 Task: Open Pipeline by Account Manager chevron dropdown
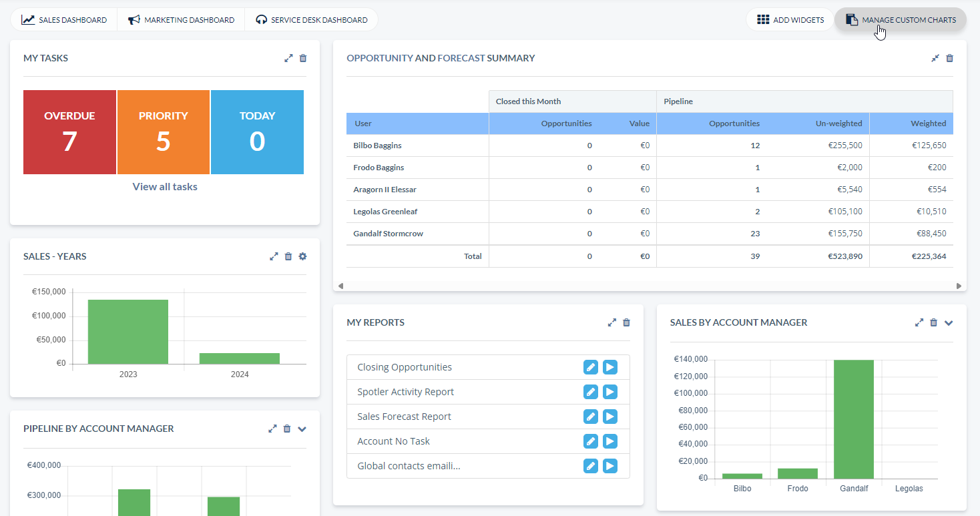(302, 429)
